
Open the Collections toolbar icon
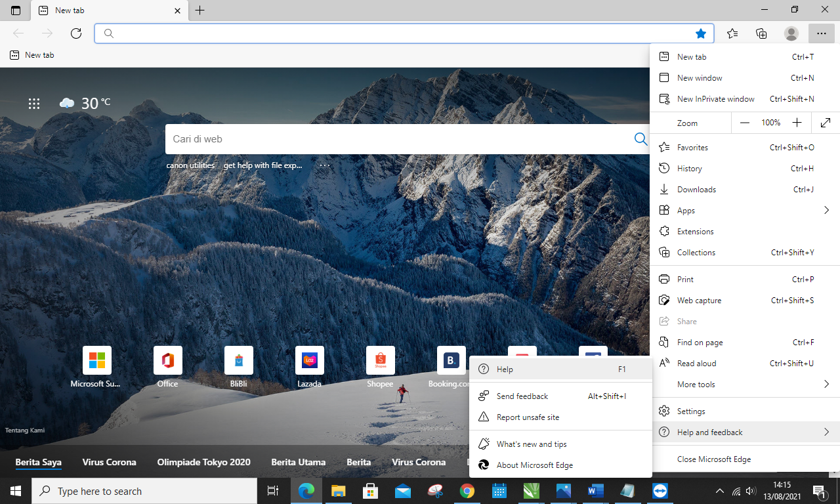click(761, 33)
